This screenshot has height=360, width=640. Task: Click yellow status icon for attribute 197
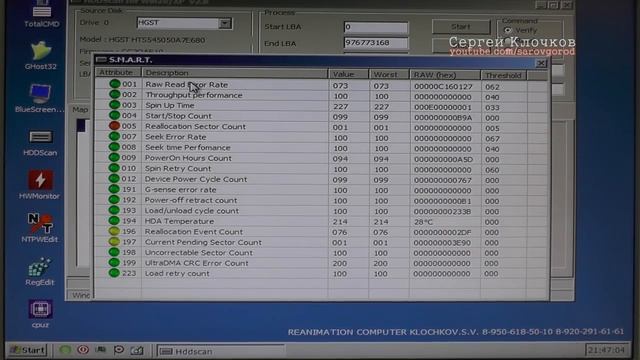click(x=114, y=242)
